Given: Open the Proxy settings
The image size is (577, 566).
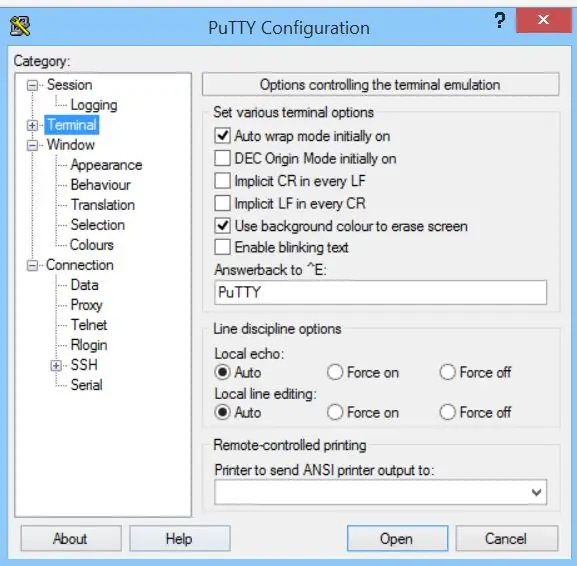Looking at the screenshot, I should [x=86, y=305].
